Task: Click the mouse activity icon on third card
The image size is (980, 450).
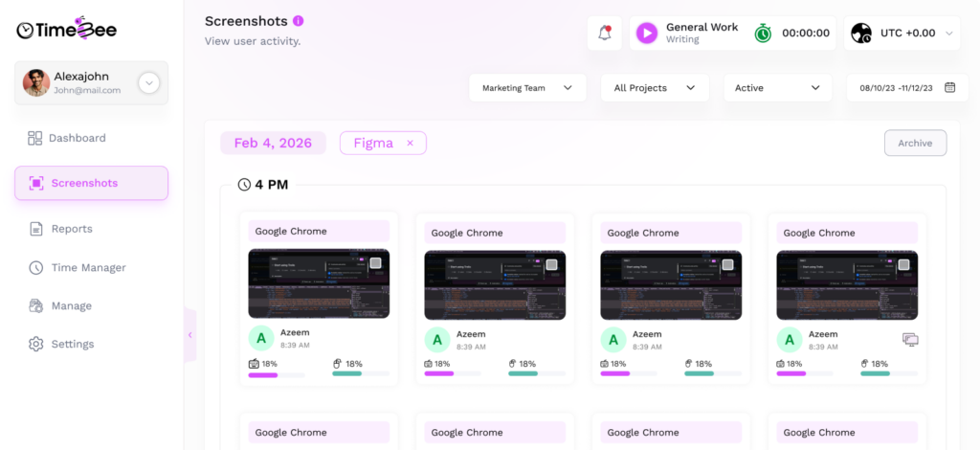Action: coord(689,364)
